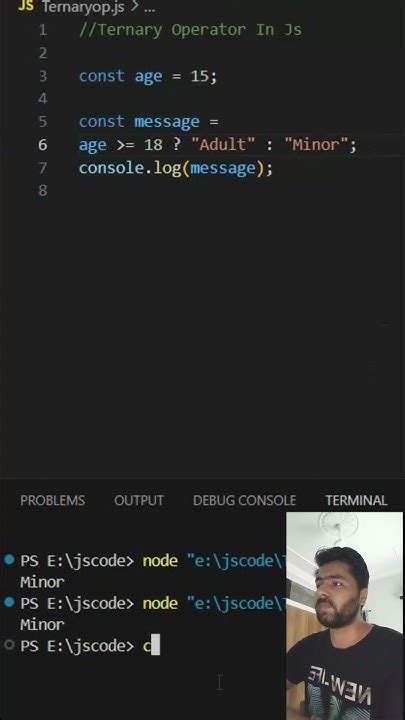Click the age variable on line 3
The height and width of the screenshot is (720, 405).
point(148,76)
